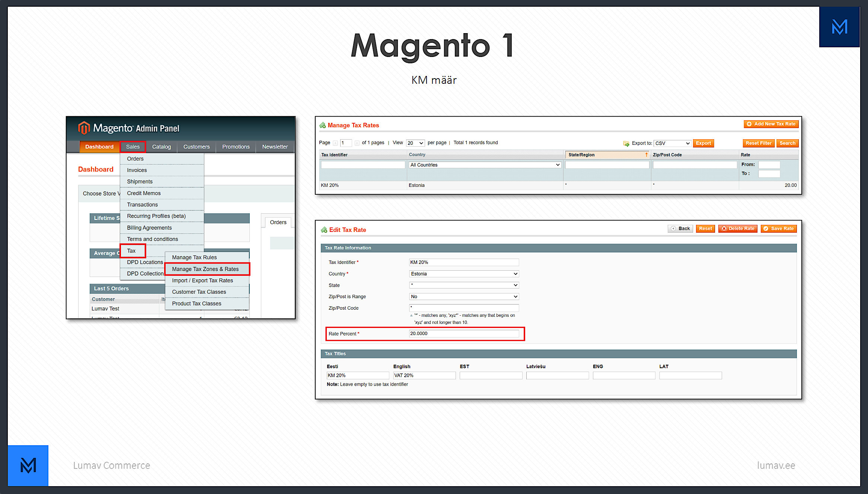The image size is (868, 494).
Task: Select Manage Tax Rules submenu item
Action: point(207,257)
